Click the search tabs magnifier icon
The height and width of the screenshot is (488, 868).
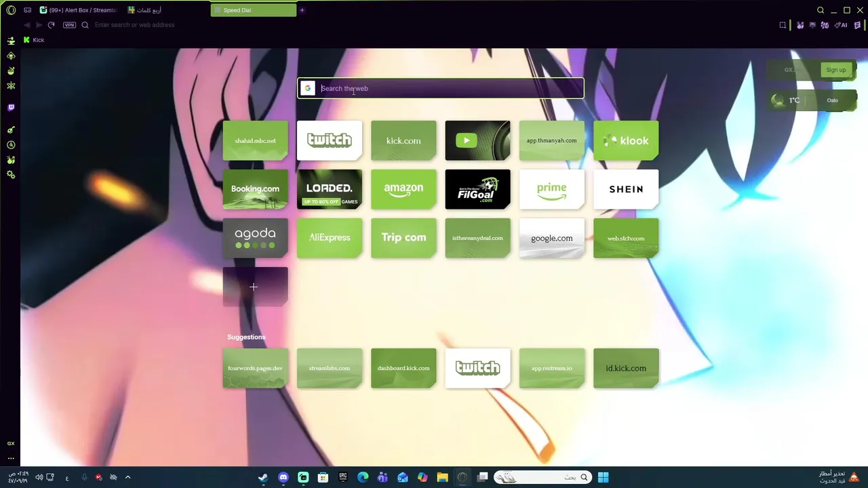coord(821,10)
